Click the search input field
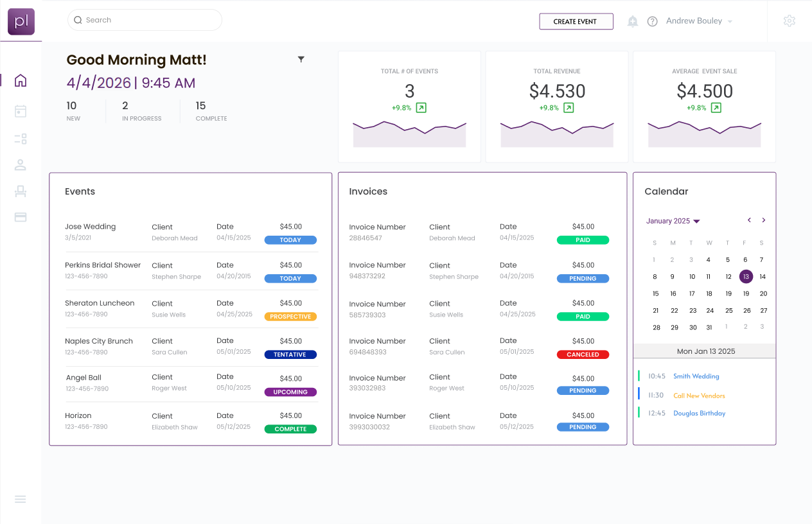This screenshot has height=524, width=812. tap(145, 20)
